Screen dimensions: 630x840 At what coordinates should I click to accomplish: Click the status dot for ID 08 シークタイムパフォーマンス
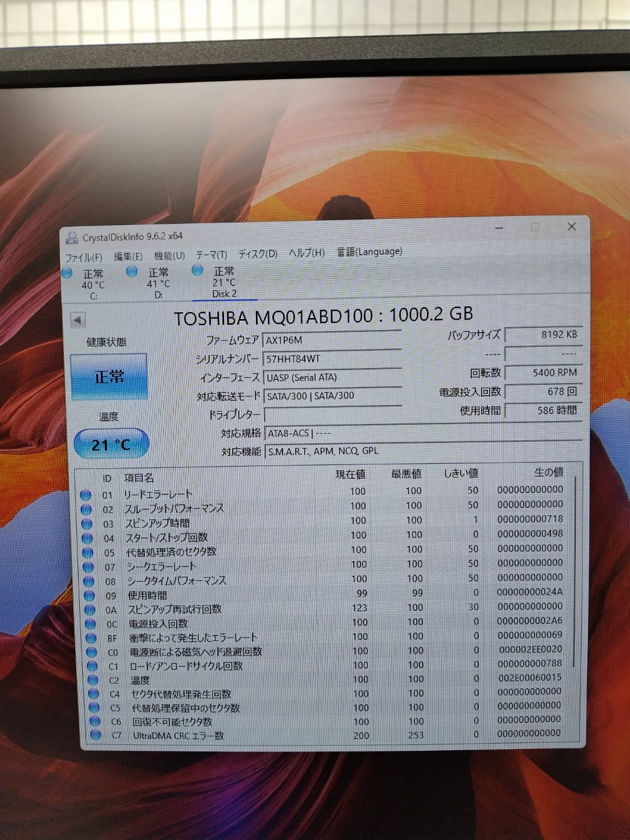pos(89,581)
